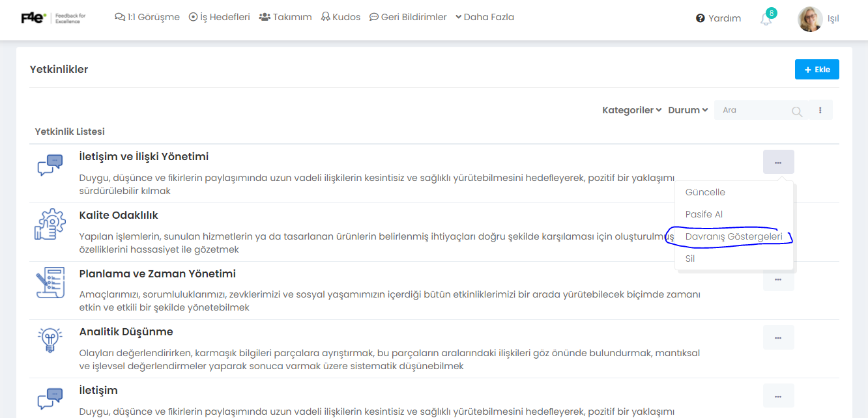Open the Takımım menu item
This screenshot has height=418, width=868.
tap(285, 18)
